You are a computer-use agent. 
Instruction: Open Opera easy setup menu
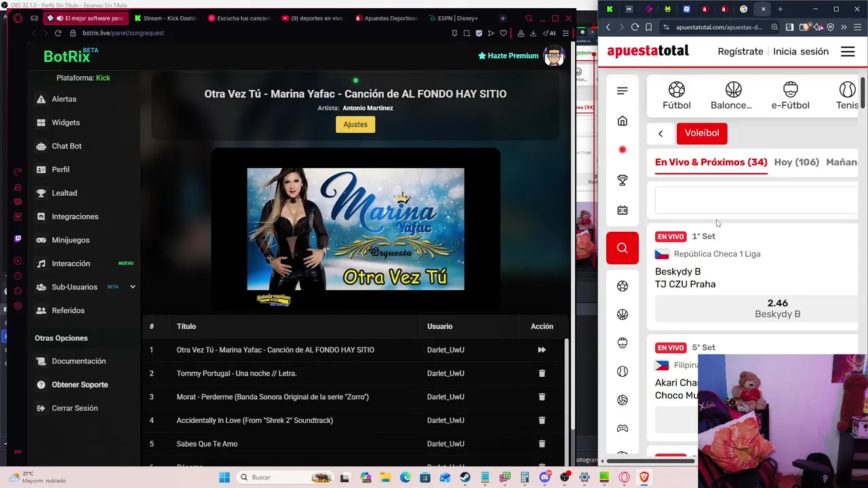[566, 33]
